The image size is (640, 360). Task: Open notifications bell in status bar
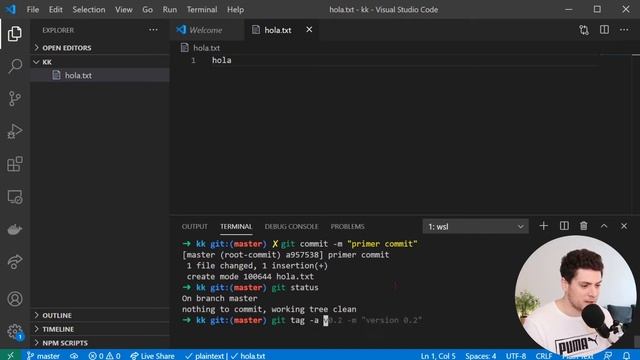[627, 356]
